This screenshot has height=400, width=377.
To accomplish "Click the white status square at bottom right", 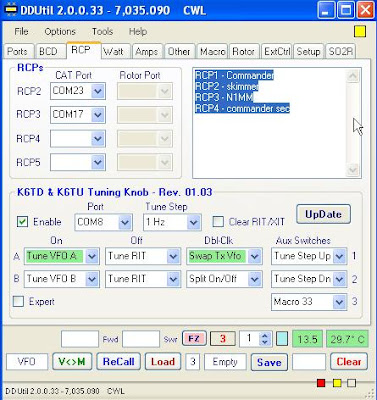I will [x=352, y=383].
